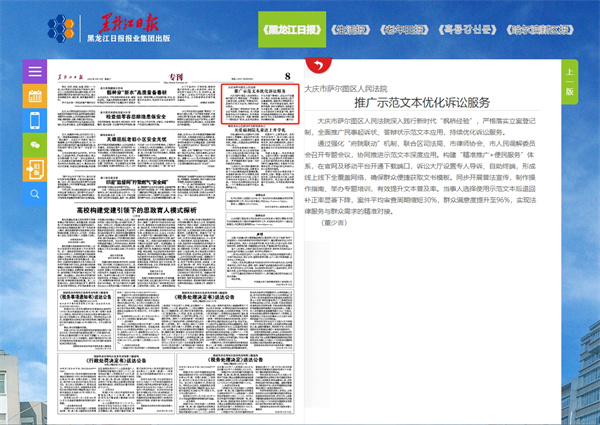Open the green WeChat icon
This screenshot has height=425, width=600.
35,145
